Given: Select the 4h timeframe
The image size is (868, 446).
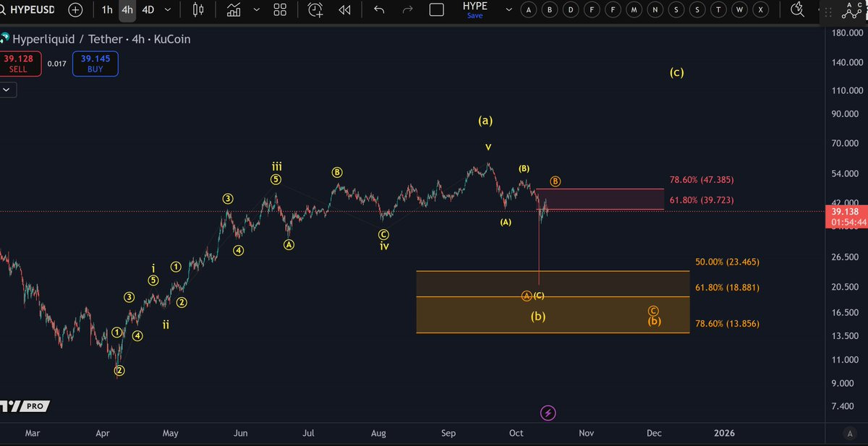Looking at the screenshot, I should [127, 10].
